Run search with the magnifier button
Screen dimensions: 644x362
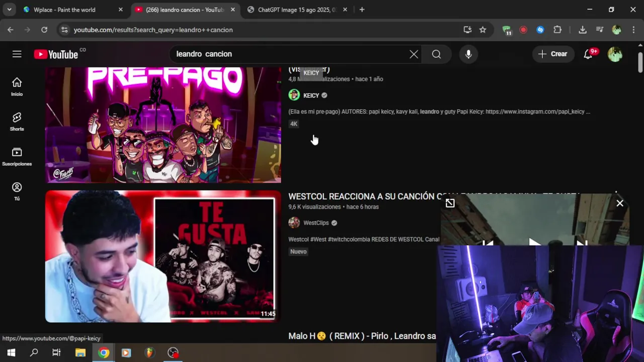tap(436, 54)
